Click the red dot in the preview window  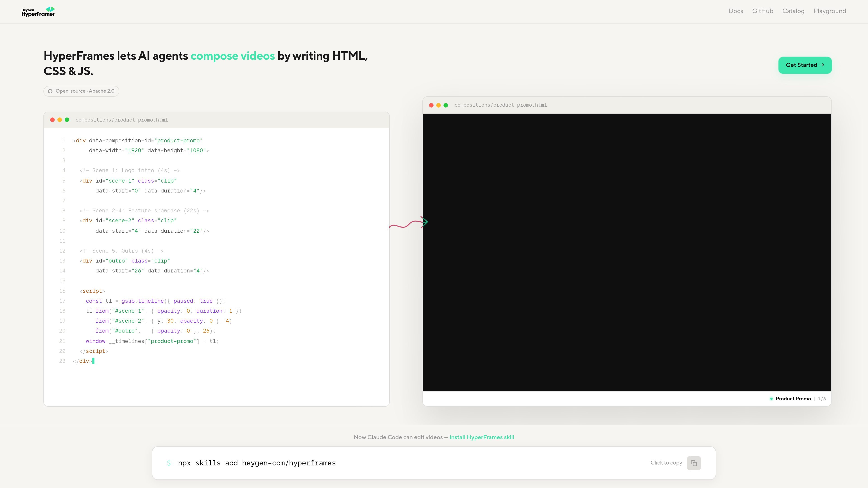(x=431, y=105)
